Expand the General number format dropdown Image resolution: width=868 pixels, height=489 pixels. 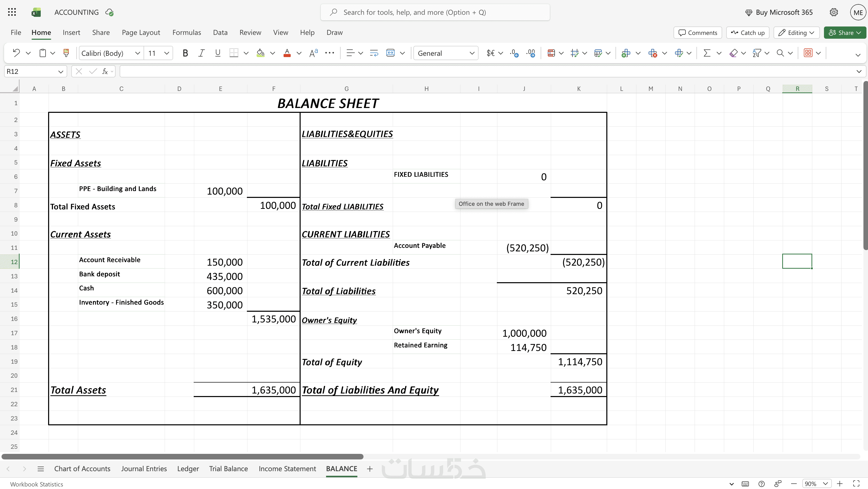coord(445,53)
